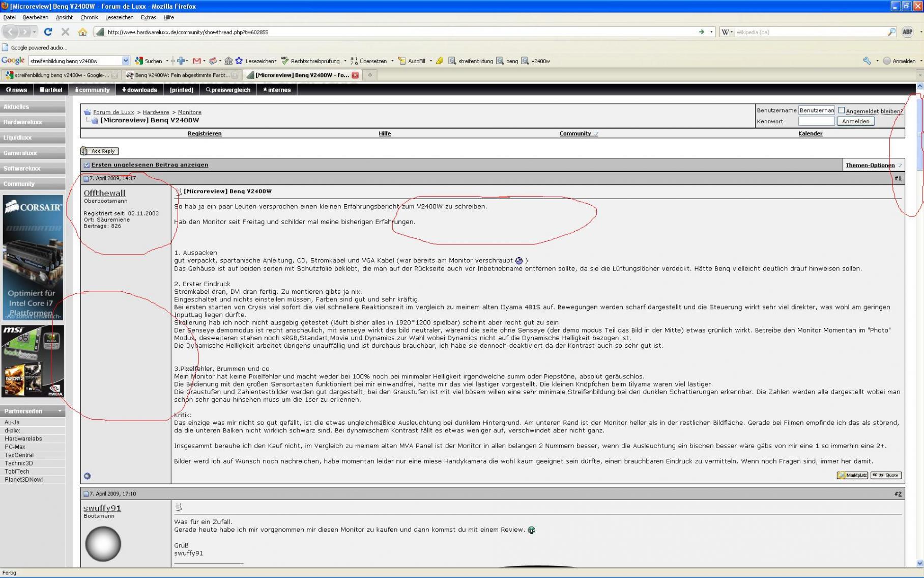Image resolution: width=924 pixels, height=578 pixels.
Task: Click the Google toolbar star bookmark icon
Action: (x=239, y=61)
